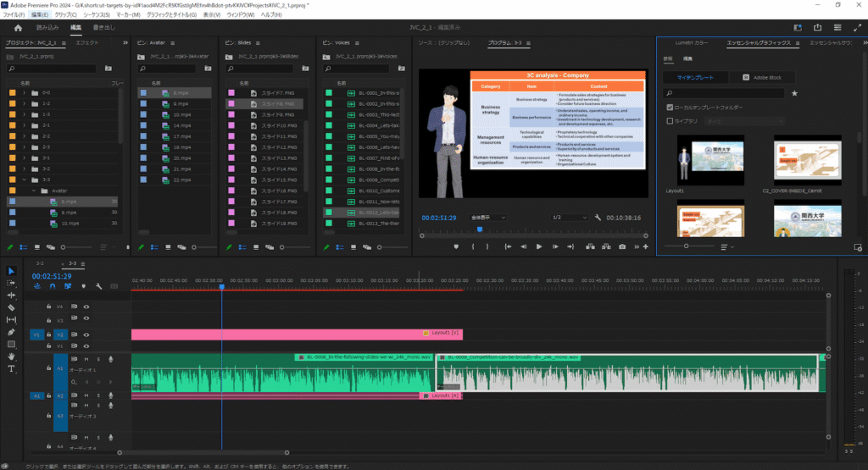The height and width of the screenshot is (470, 868).
Task: Open the program monitor zoom level dropdown
Action: click(x=487, y=218)
